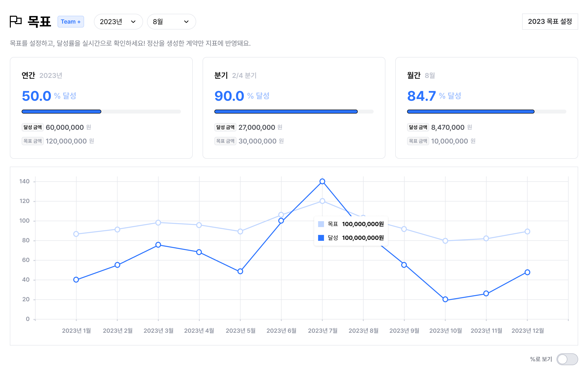Click the January achievement point at 40
The image size is (588, 375).
coord(76,280)
